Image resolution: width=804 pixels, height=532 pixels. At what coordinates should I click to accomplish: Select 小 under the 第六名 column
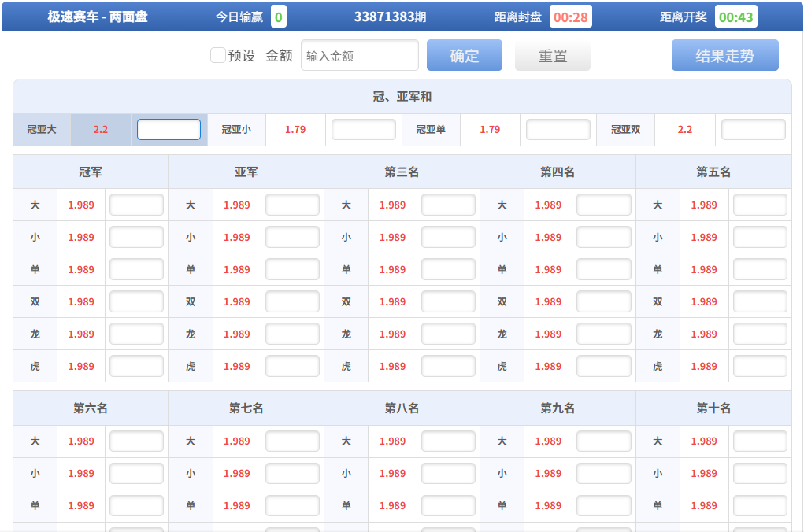tap(35, 473)
